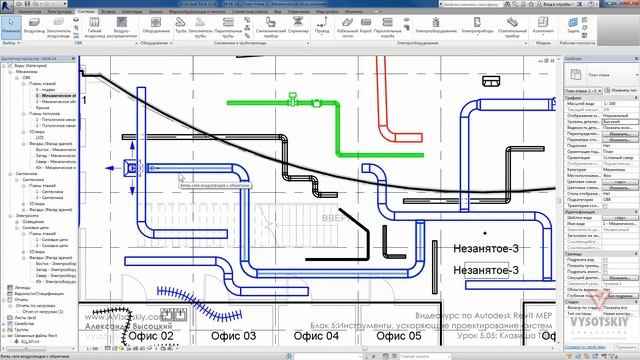Toggle the Подрезать вид checkbox
Viewport: 640px width, 360px height.
click(605, 260)
